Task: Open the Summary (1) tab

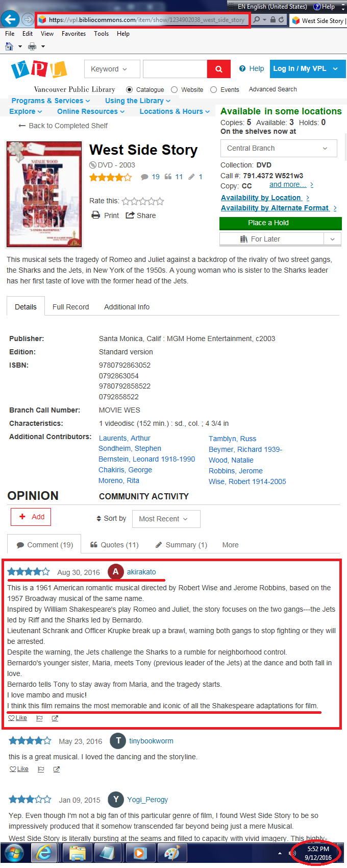Action: [x=181, y=545]
